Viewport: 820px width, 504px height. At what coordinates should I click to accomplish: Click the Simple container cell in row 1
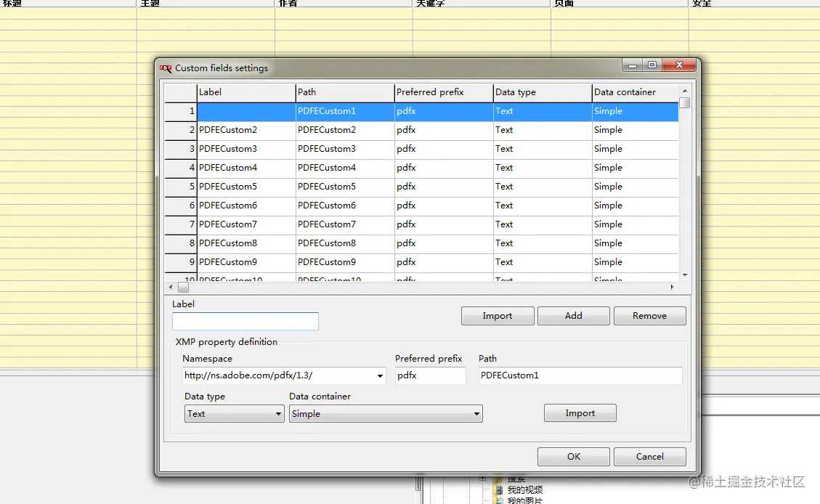pos(636,111)
